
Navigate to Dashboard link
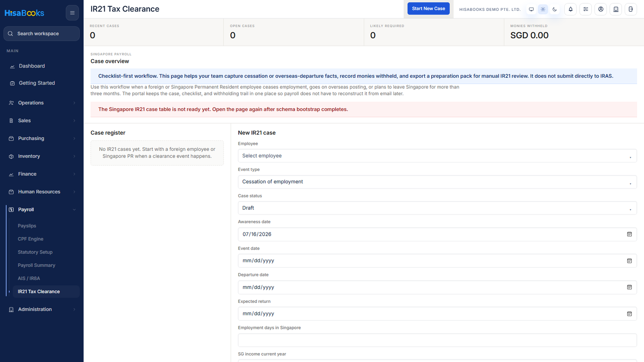32,66
